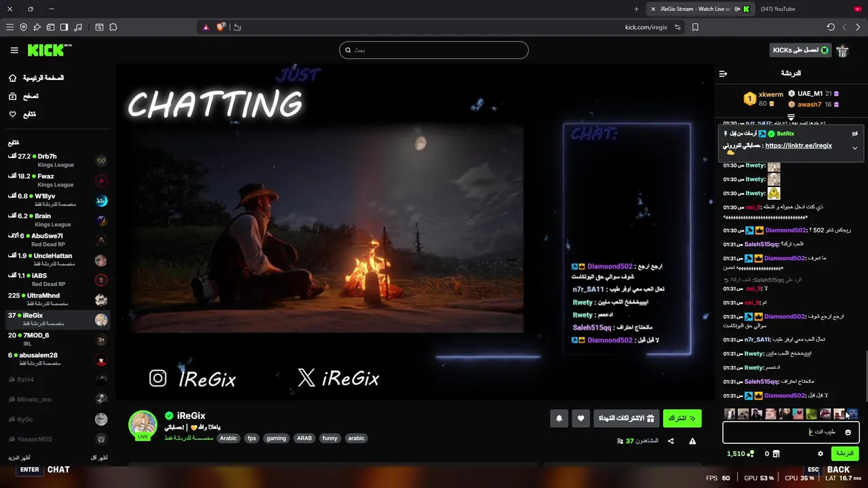The height and width of the screenshot is (488, 868).
Task: Open 7MOD_6 channel in sidebar
Action: (57, 340)
